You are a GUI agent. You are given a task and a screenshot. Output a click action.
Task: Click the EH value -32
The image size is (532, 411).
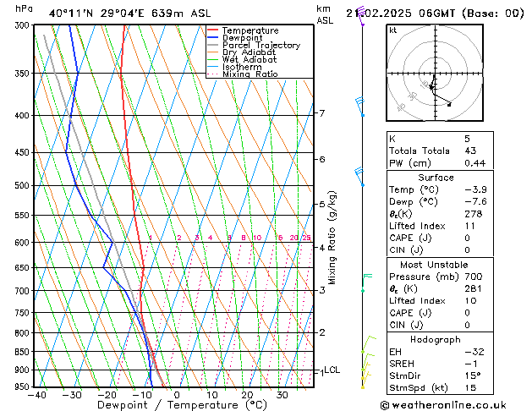474,352
